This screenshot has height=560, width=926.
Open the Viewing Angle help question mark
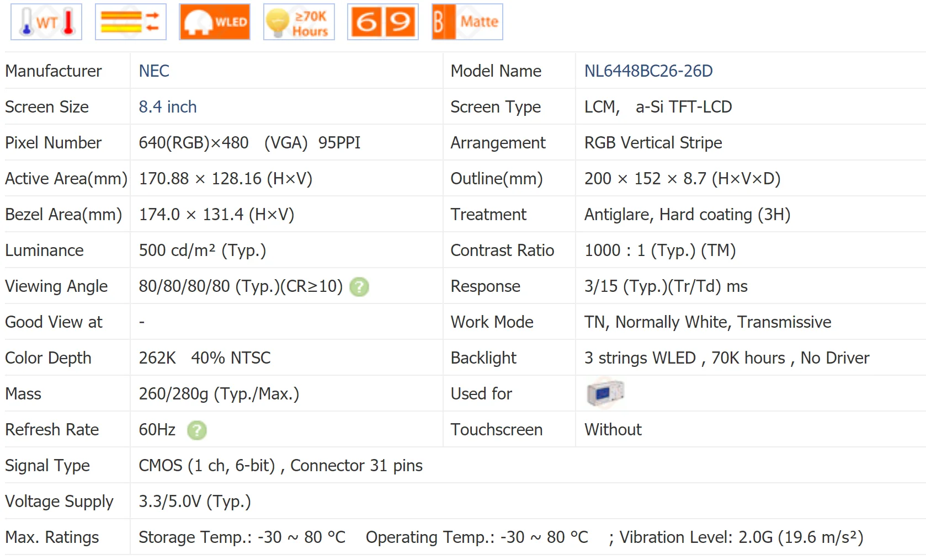[359, 287]
